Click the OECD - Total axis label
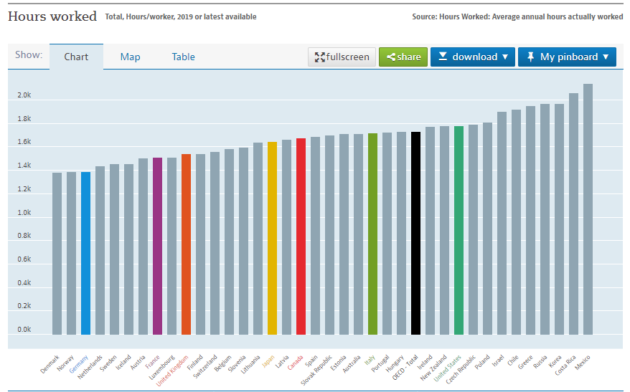This screenshot has height=392, width=630. pyautogui.click(x=405, y=368)
